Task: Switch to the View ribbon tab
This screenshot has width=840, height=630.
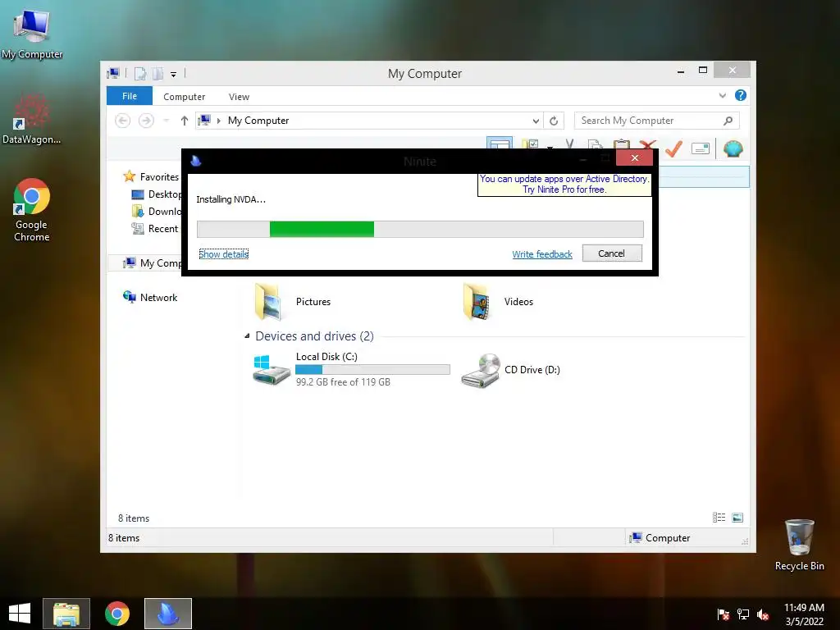Action: (239, 97)
